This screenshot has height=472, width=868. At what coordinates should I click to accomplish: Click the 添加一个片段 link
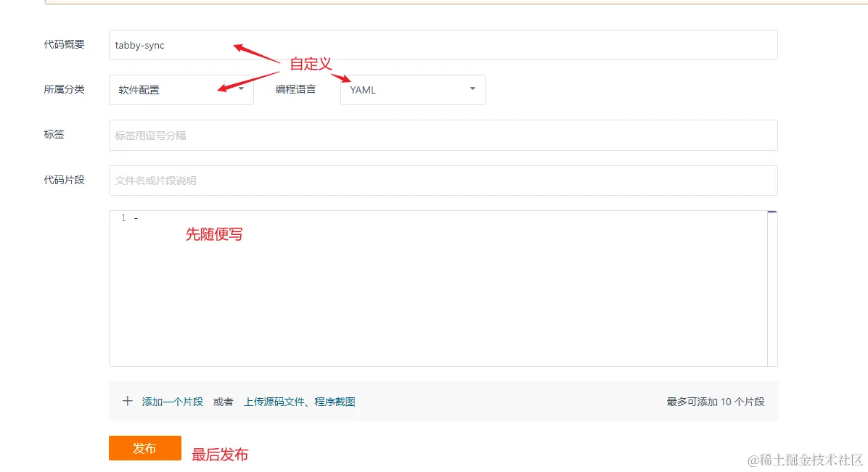pos(172,402)
